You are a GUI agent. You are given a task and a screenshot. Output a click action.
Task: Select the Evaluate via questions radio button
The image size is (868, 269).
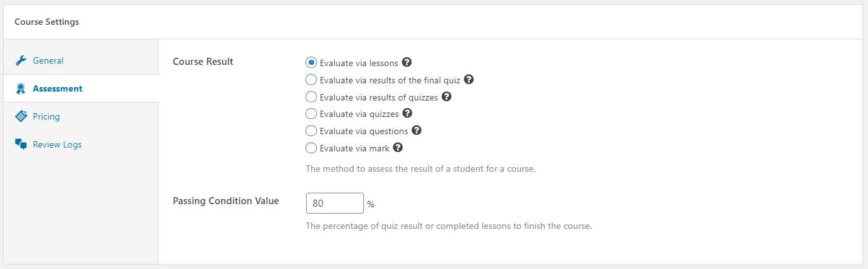point(311,131)
